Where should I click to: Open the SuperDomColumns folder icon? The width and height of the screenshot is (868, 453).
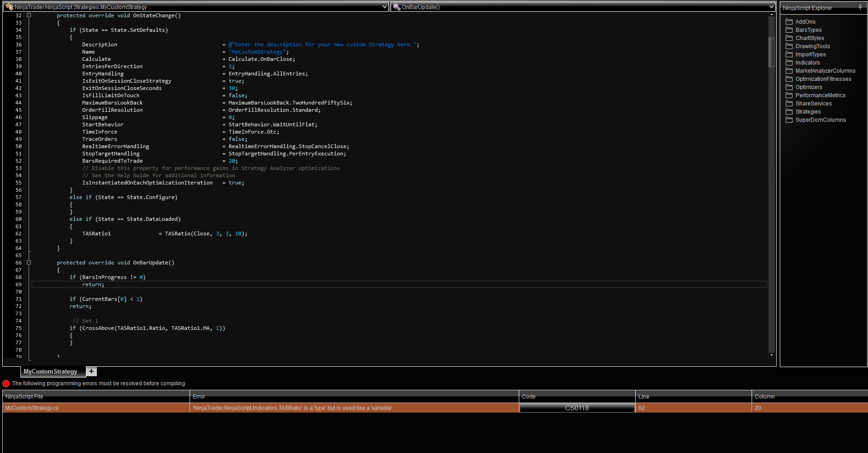click(789, 120)
